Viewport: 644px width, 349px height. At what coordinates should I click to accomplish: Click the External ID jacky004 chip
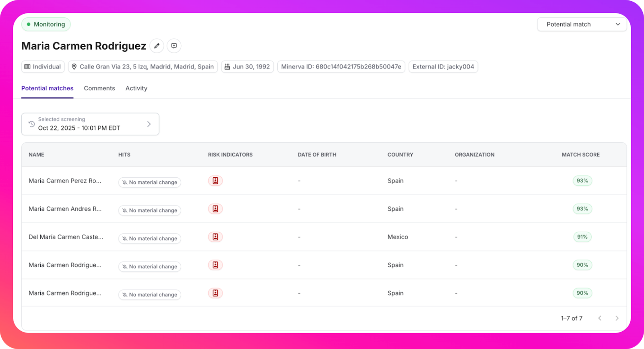click(443, 67)
